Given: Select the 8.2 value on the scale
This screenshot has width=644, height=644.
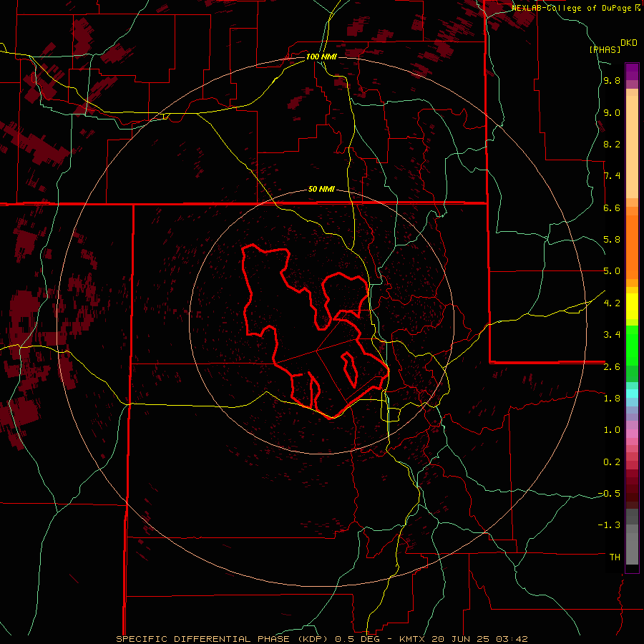Looking at the screenshot, I should (x=612, y=144).
